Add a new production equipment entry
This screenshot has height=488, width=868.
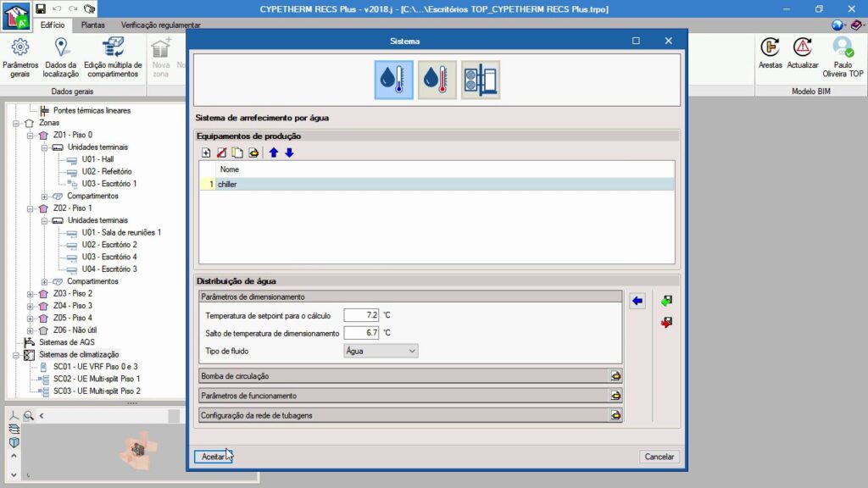click(x=206, y=152)
